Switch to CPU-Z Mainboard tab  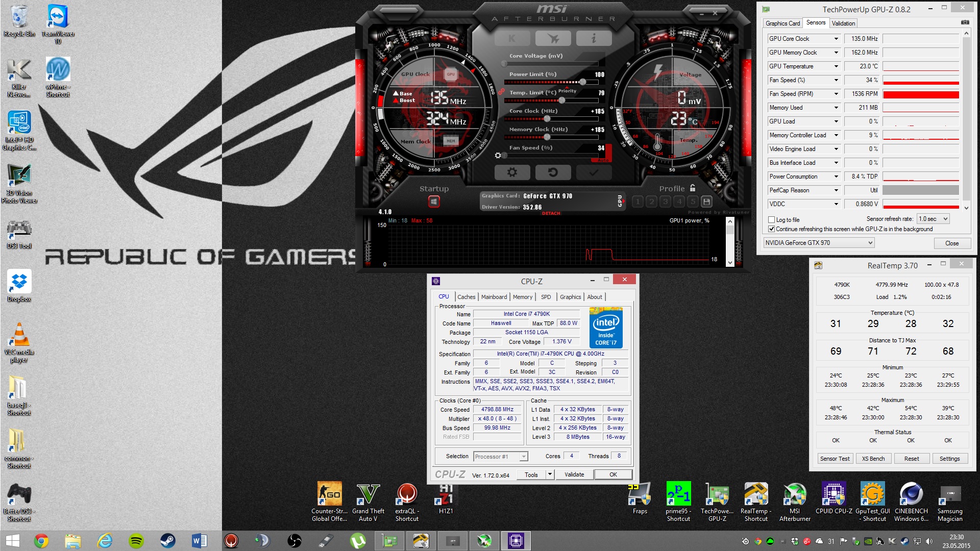coord(494,297)
